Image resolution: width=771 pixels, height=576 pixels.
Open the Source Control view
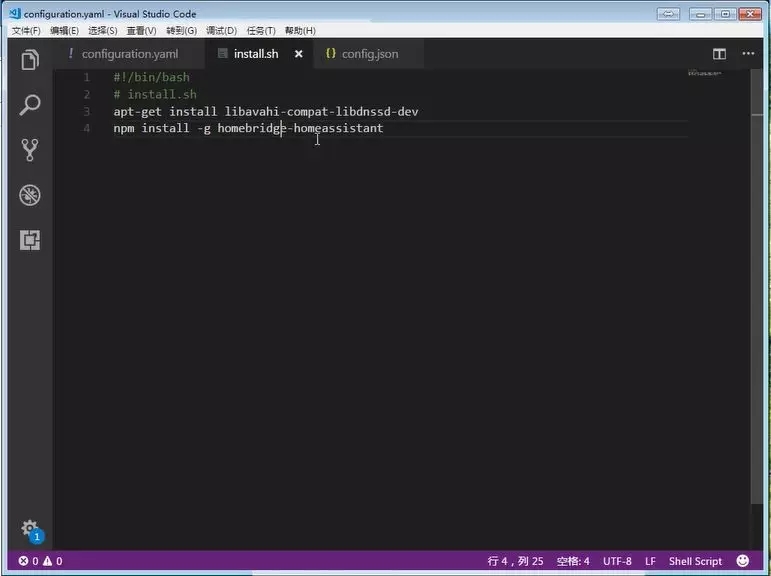pyautogui.click(x=30, y=150)
